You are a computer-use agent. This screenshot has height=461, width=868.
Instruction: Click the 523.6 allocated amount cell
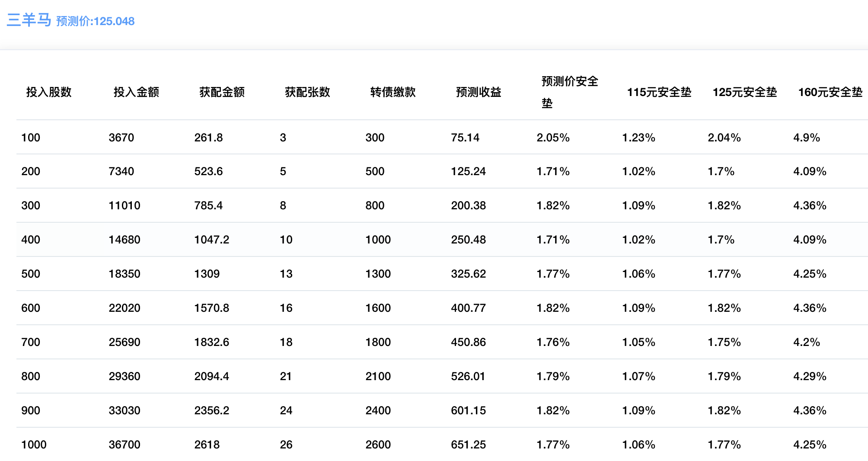(208, 171)
